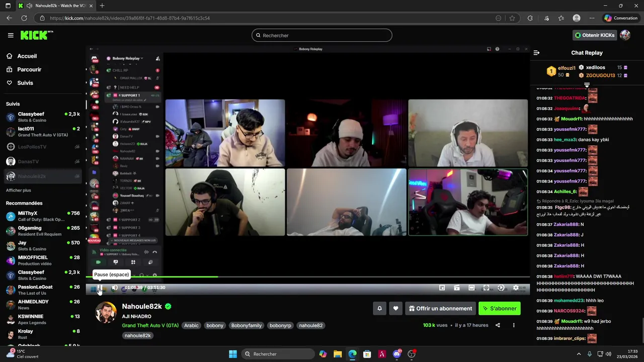644x362 pixels.
Task: Expand the chat leaderboard chevron
Action: tap(587, 85)
